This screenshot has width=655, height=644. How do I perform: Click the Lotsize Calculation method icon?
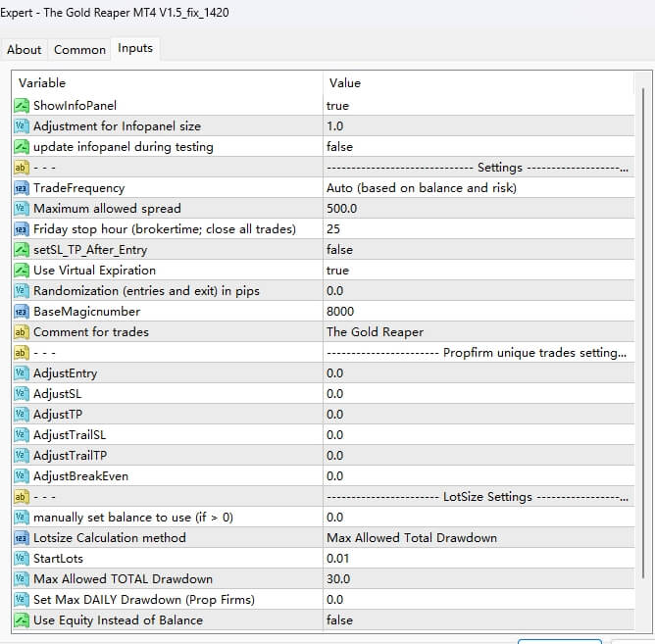coord(22,538)
